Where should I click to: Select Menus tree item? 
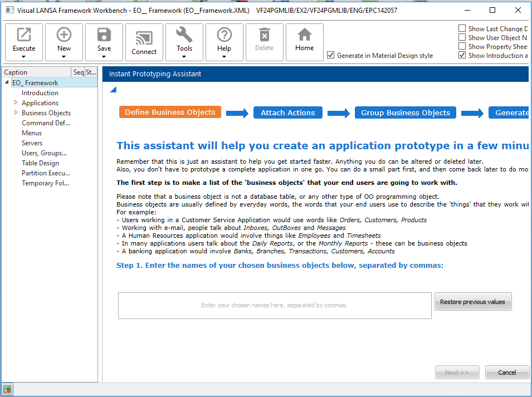[32, 133]
